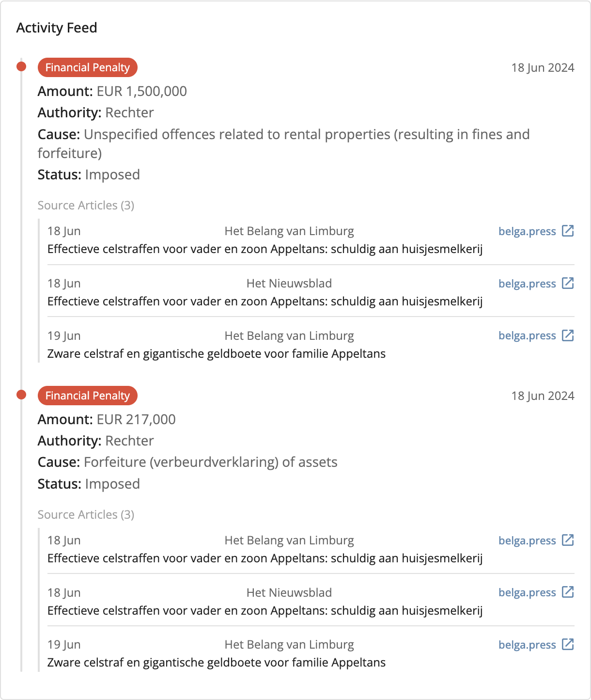The image size is (591, 700).
Task: Click the Activity Feed title
Action: (57, 28)
